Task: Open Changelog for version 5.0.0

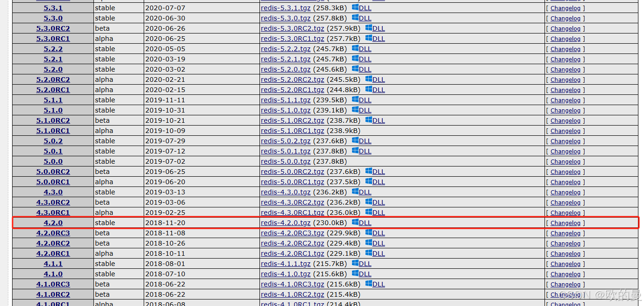Action: tap(565, 162)
